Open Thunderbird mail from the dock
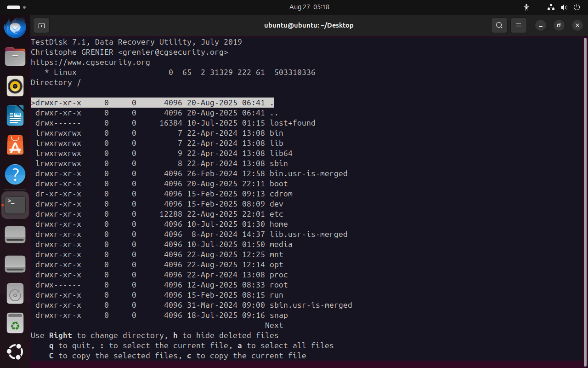 (15, 28)
